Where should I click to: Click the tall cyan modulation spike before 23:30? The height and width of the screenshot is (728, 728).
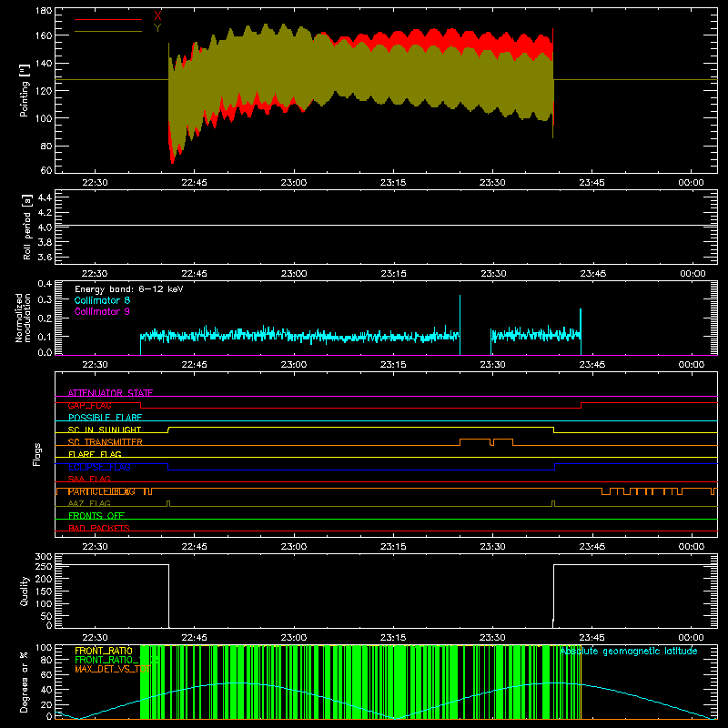point(460,324)
